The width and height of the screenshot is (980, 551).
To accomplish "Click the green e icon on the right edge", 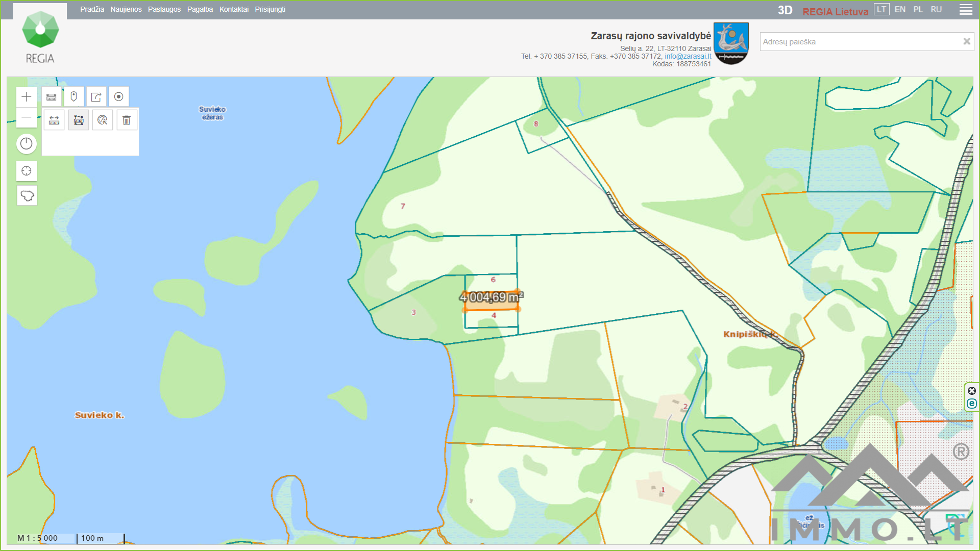I will (972, 404).
